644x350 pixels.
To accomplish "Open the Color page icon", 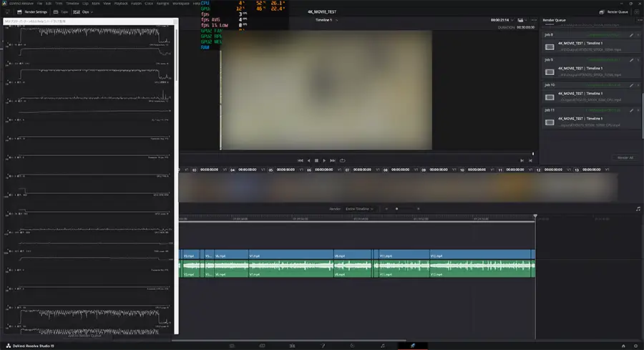I will pyautogui.click(x=352, y=346).
